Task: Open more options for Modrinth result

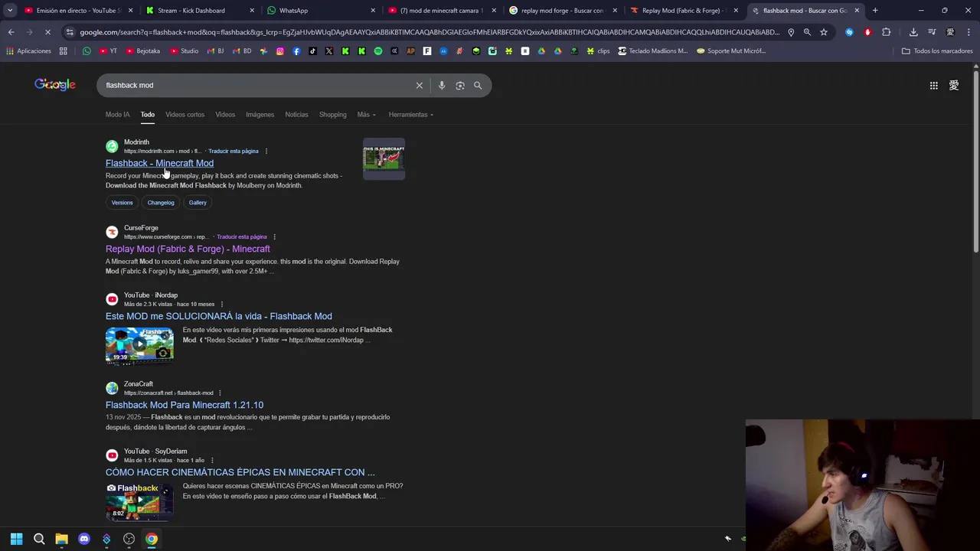Action: coord(266,152)
